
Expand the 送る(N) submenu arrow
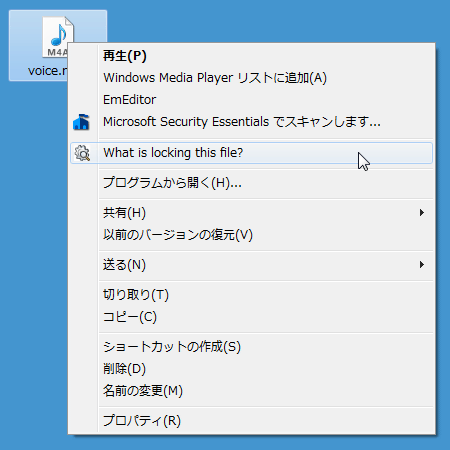[x=422, y=265]
